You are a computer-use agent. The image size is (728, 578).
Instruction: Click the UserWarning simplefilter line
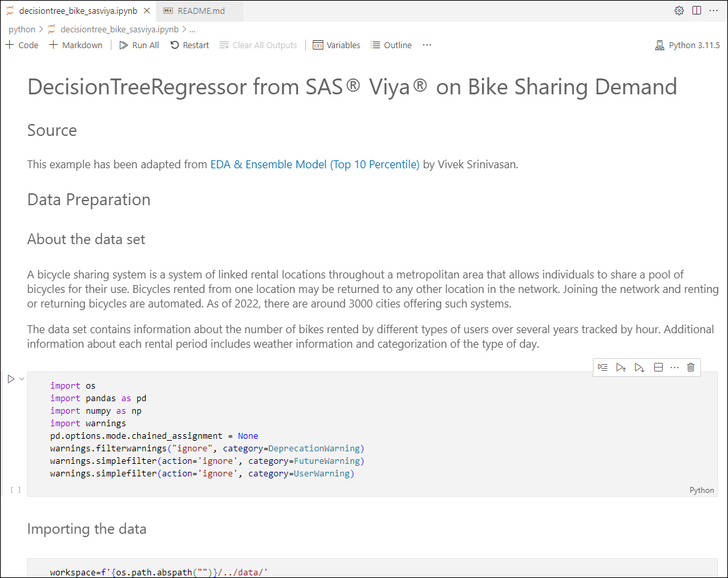click(x=202, y=474)
